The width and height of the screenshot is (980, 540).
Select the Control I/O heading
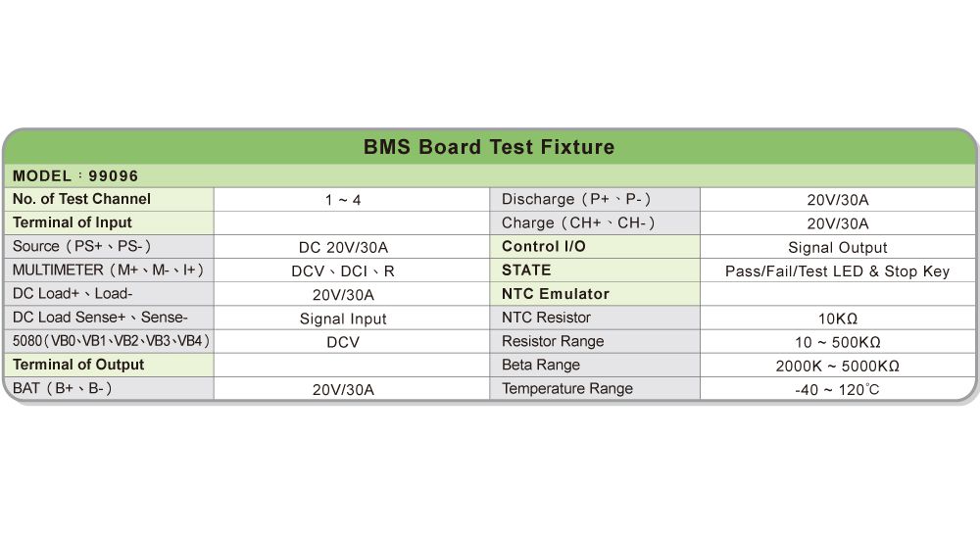pos(544,246)
